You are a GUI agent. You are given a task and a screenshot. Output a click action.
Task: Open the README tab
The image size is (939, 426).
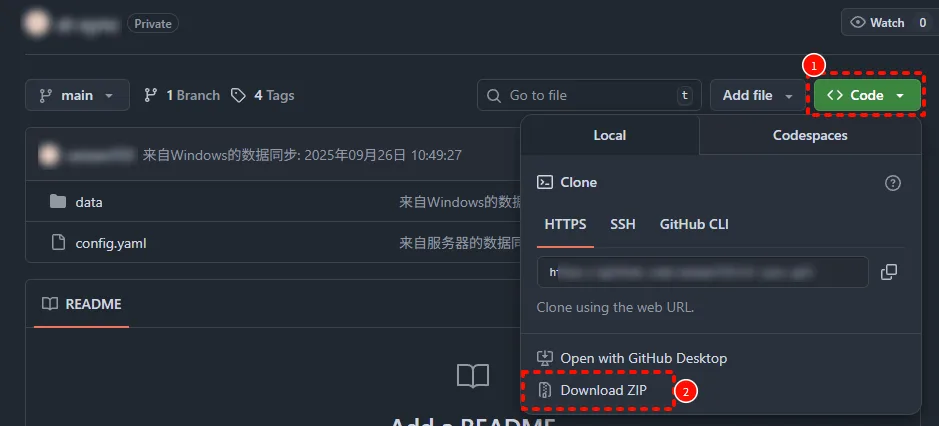pos(81,304)
